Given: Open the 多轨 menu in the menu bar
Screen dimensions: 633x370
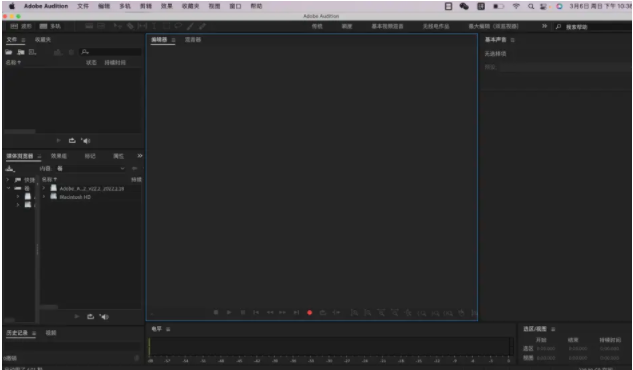Looking at the screenshot, I should coord(125,6).
